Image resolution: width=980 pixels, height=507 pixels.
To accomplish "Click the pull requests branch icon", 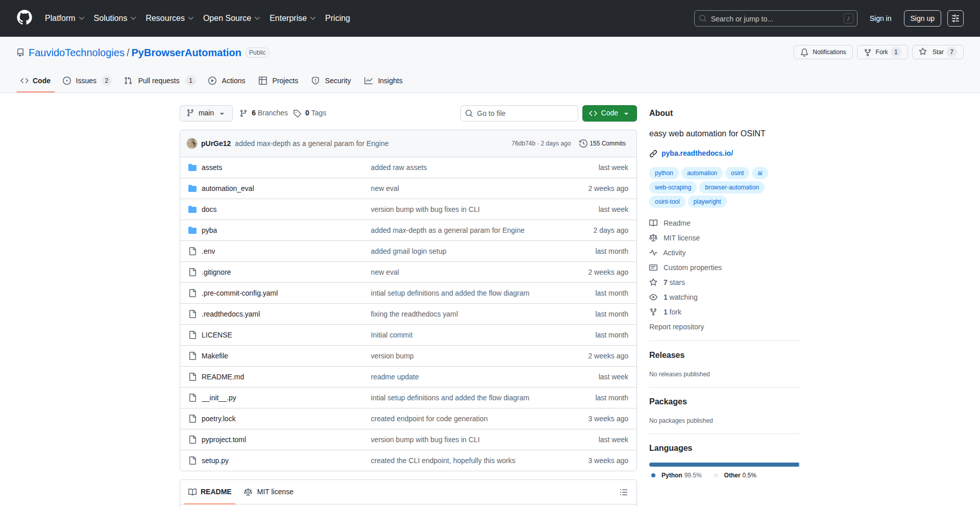I will [128, 81].
